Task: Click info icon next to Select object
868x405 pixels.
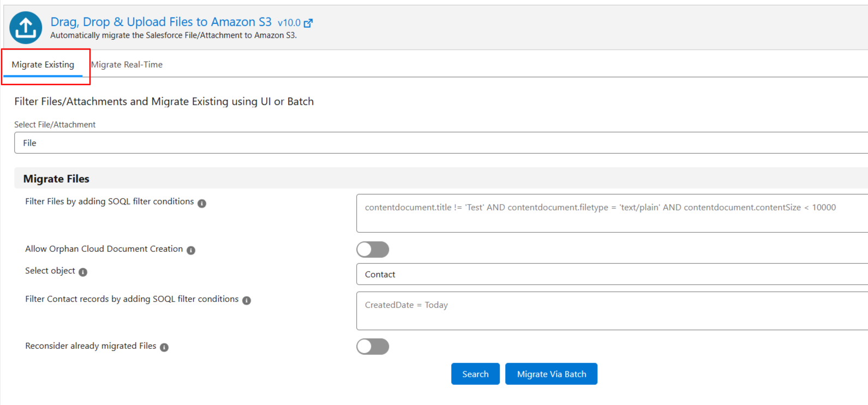Action: click(x=83, y=272)
